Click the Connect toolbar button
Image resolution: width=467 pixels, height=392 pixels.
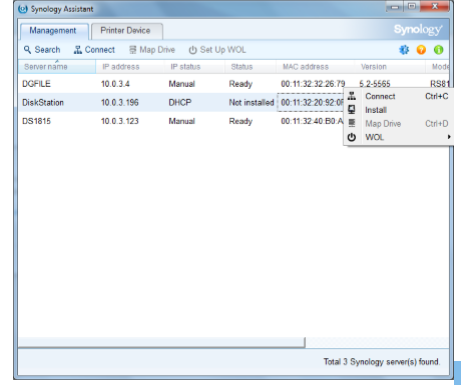[94, 50]
